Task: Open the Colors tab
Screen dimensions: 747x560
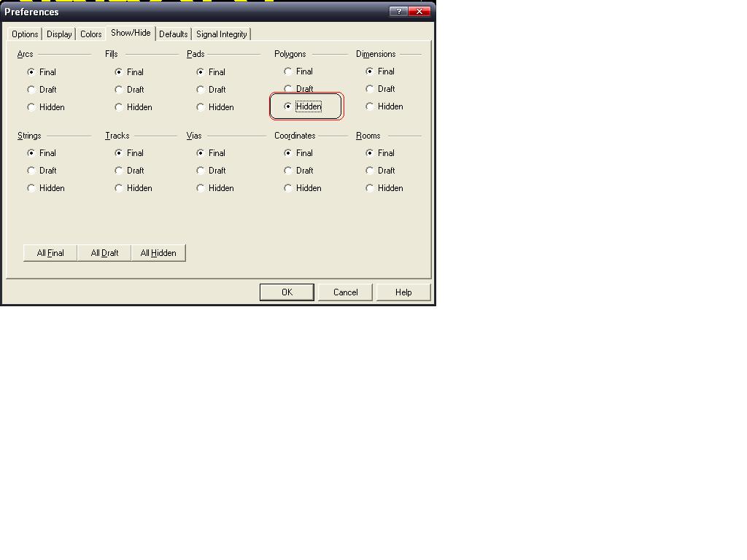Action: (x=90, y=34)
